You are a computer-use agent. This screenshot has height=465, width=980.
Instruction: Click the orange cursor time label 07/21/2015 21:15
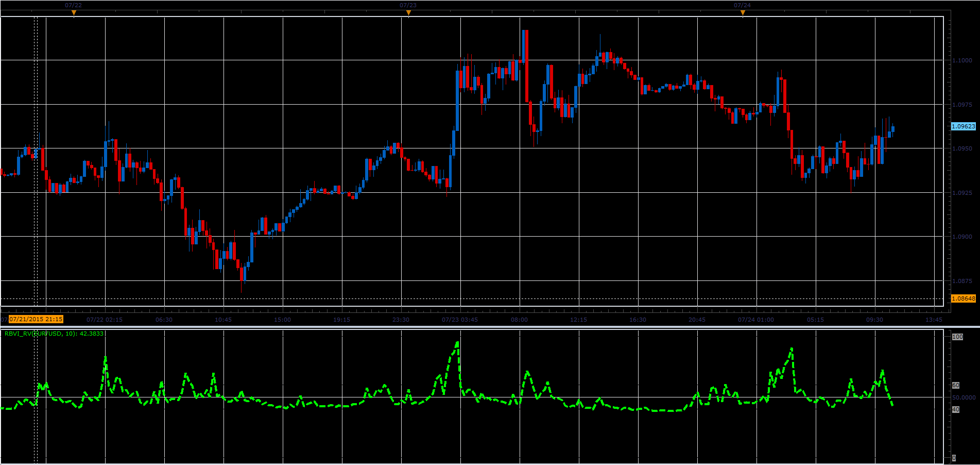coord(36,319)
